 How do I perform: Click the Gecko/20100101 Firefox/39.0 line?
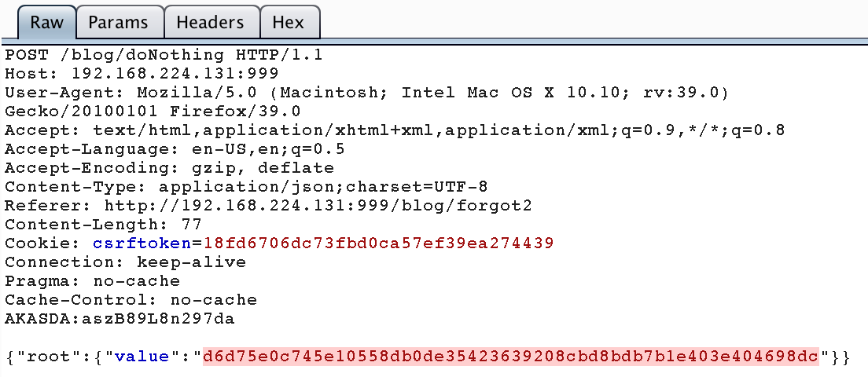coord(153,112)
